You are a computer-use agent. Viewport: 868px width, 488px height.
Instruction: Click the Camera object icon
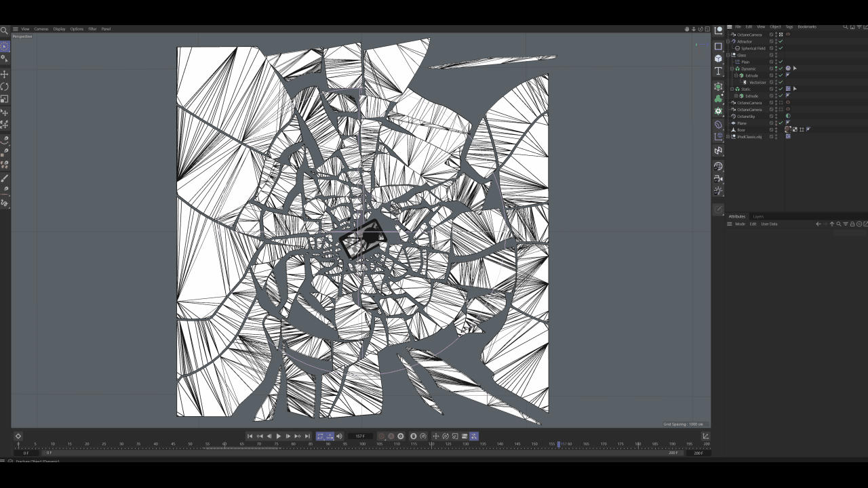click(x=718, y=179)
